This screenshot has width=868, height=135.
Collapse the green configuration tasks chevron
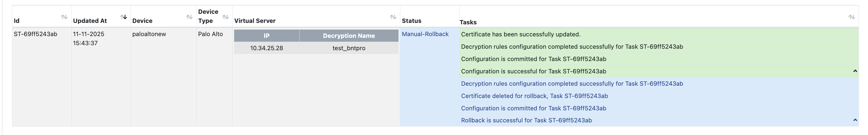point(855,71)
